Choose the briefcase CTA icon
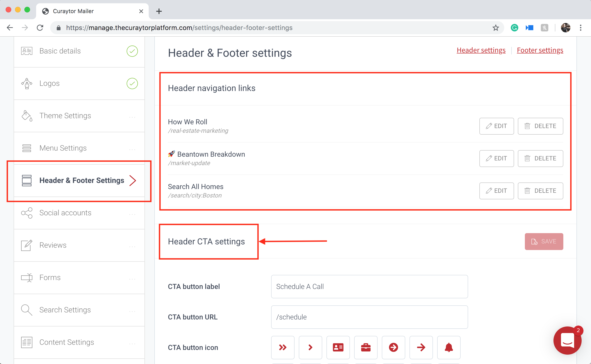Image resolution: width=591 pixels, height=364 pixels. coord(366,347)
